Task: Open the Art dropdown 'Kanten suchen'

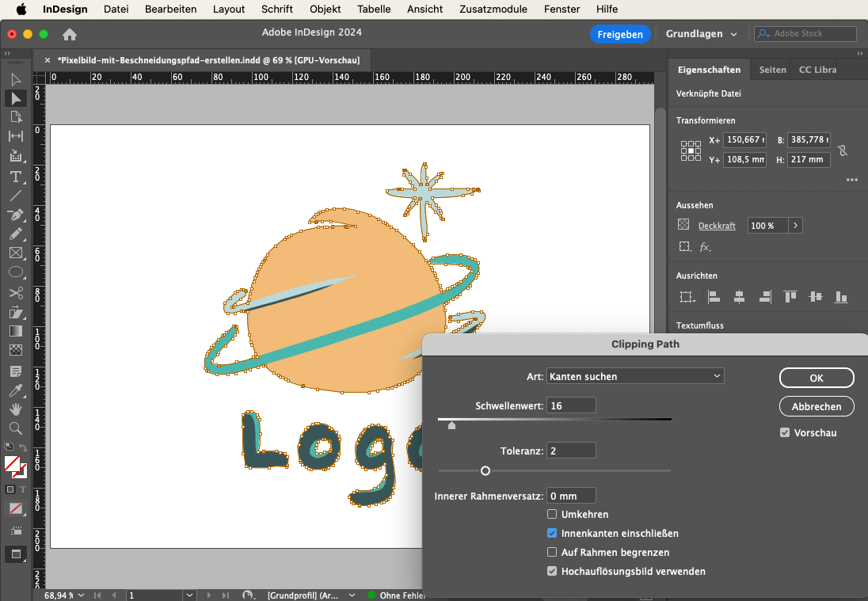Action: click(x=635, y=376)
